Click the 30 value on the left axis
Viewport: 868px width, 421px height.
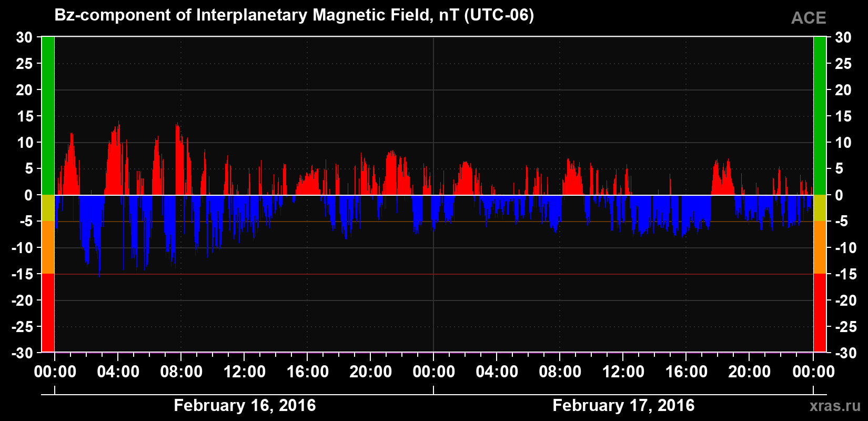coord(24,37)
